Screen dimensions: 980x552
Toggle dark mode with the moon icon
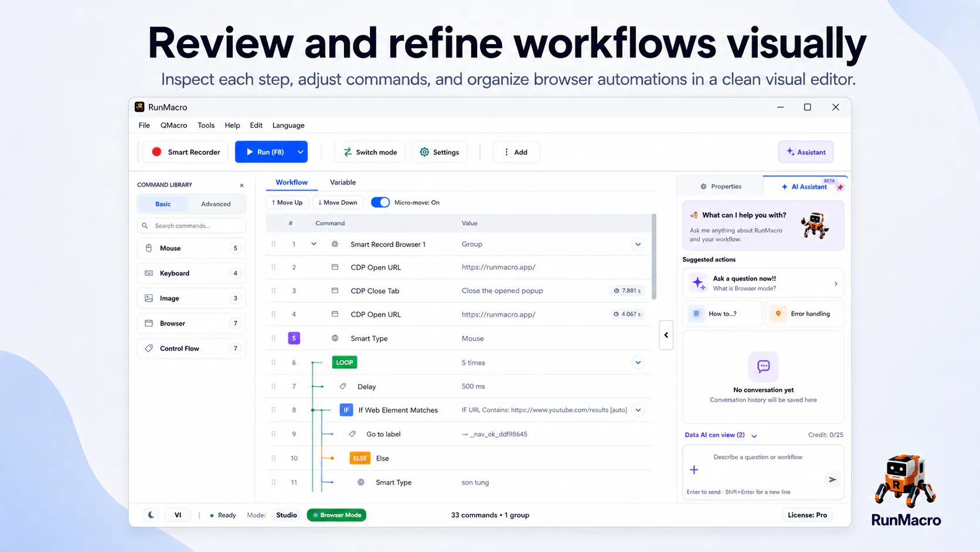pyautogui.click(x=151, y=515)
